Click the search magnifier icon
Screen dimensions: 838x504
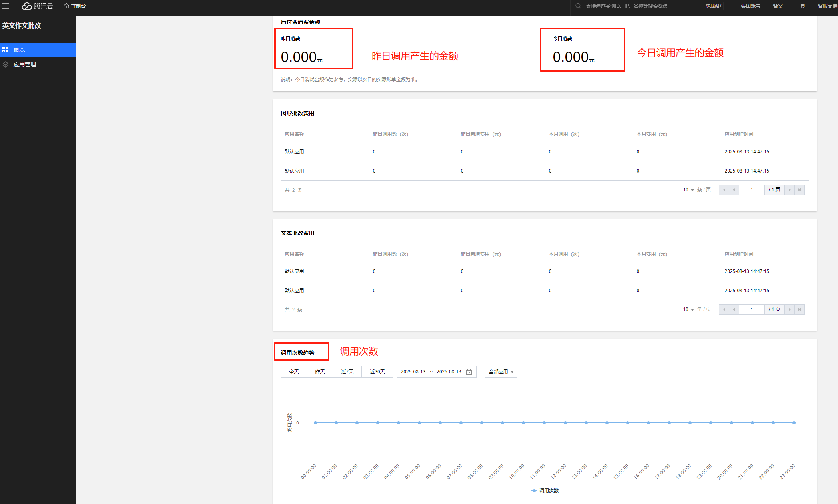point(578,6)
